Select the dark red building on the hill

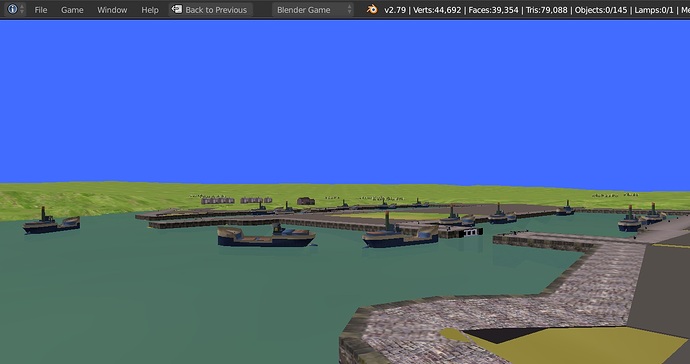[306, 201]
